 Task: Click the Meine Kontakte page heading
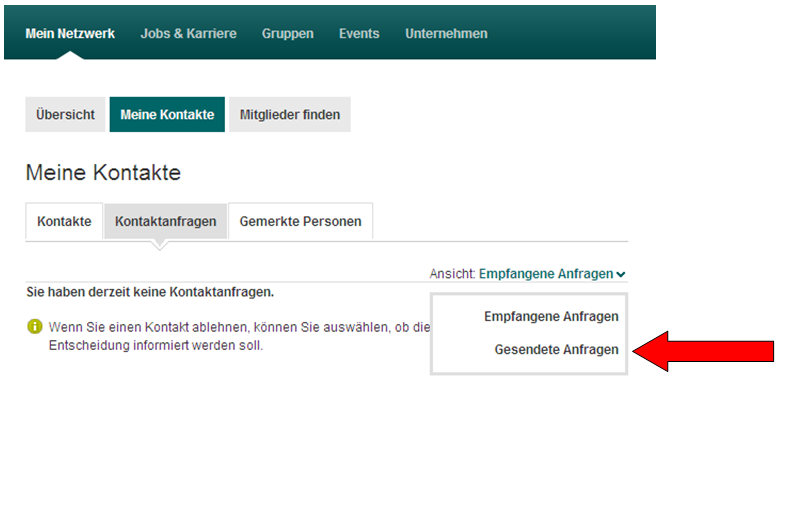(103, 173)
